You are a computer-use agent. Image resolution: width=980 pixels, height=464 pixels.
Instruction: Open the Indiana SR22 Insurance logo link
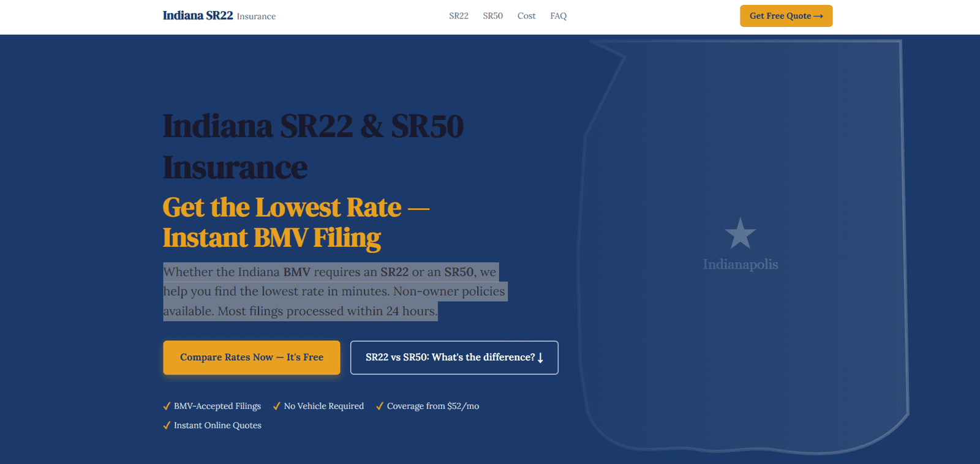pos(219,15)
